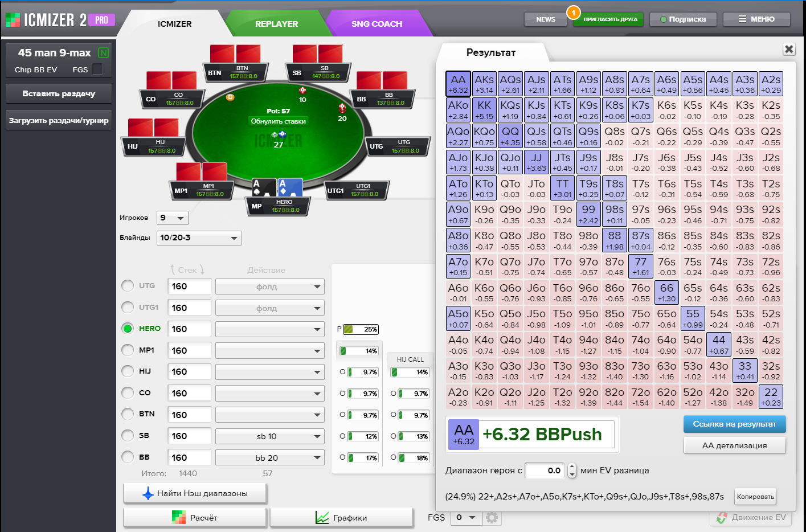Select the BTN position radio button

128,414
